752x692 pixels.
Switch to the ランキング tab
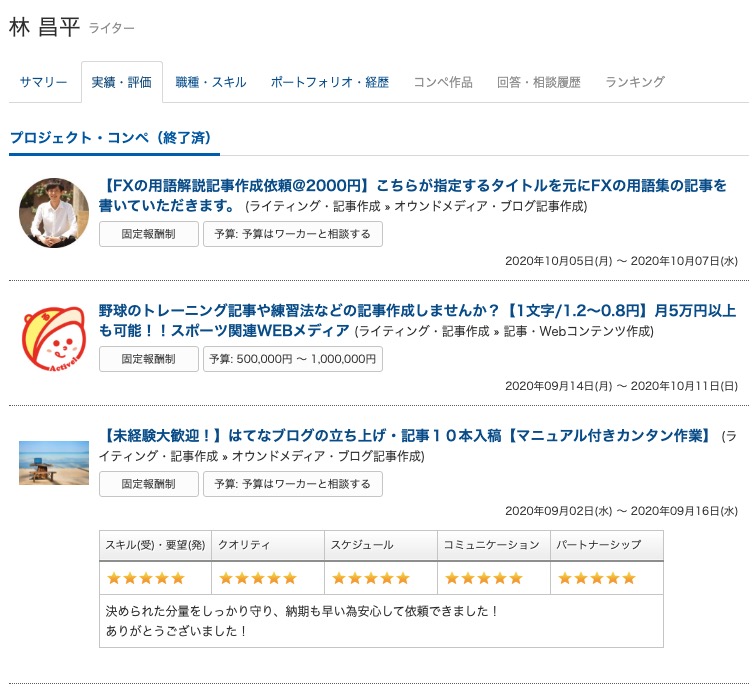pyautogui.click(x=635, y=82)
